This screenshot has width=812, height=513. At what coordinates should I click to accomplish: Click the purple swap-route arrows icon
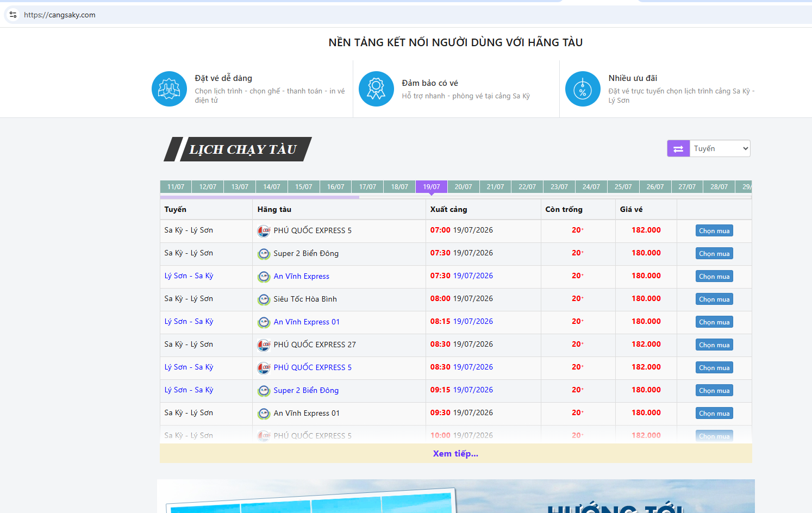(678, 148)
